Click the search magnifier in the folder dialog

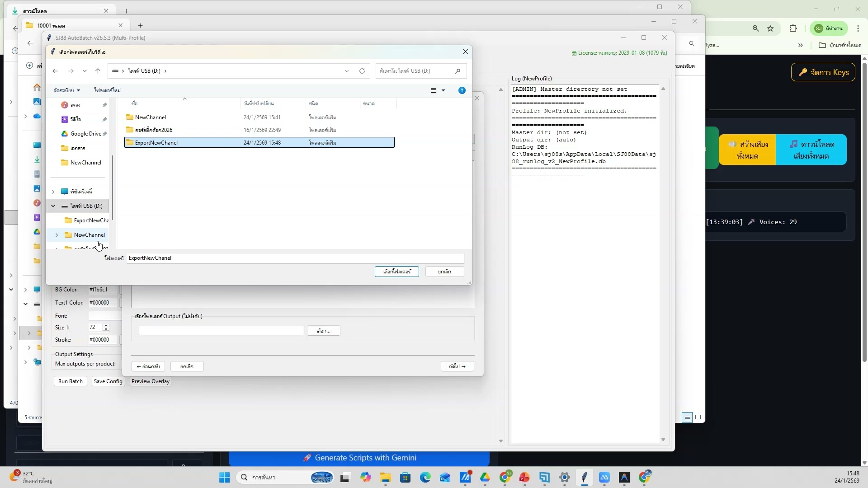pos(458,71)
